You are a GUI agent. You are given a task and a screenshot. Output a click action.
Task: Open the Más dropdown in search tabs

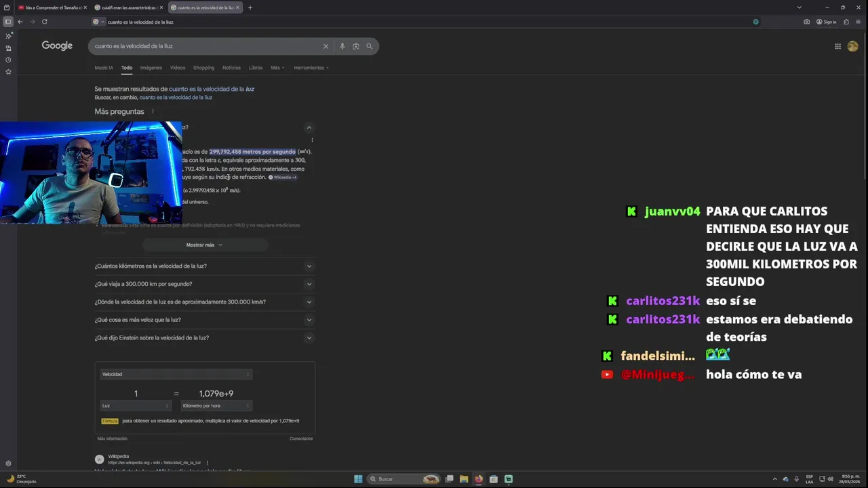pos(277,68)
